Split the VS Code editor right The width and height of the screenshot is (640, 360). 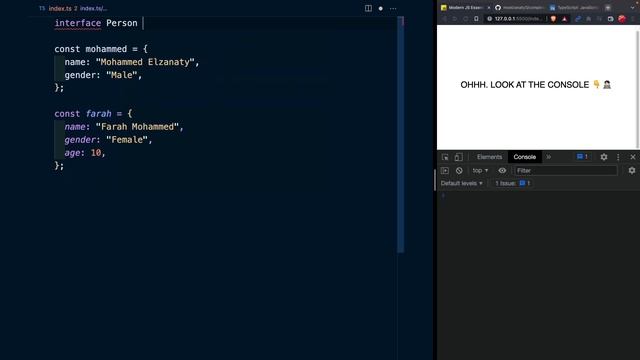pyautogui.click(x=368, y=8)
